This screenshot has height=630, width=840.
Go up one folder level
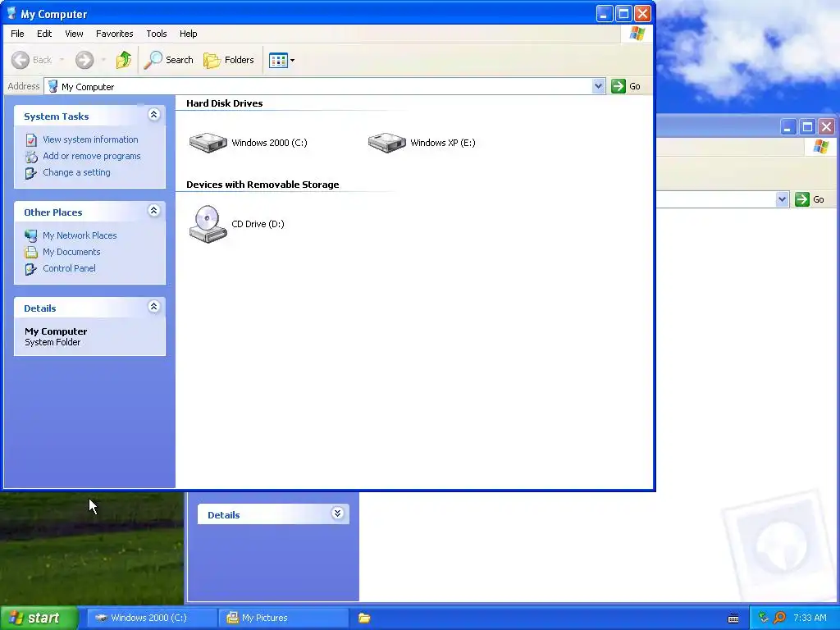point(124,60)
